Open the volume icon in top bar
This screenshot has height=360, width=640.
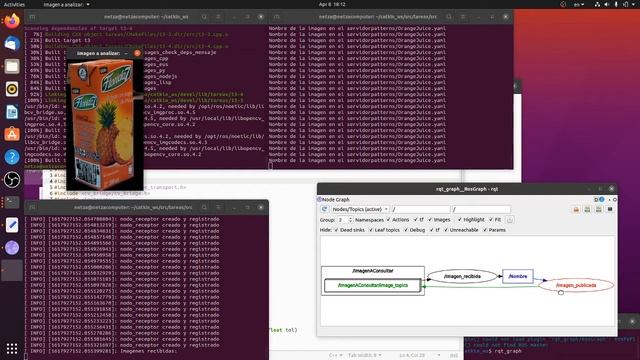607,4
